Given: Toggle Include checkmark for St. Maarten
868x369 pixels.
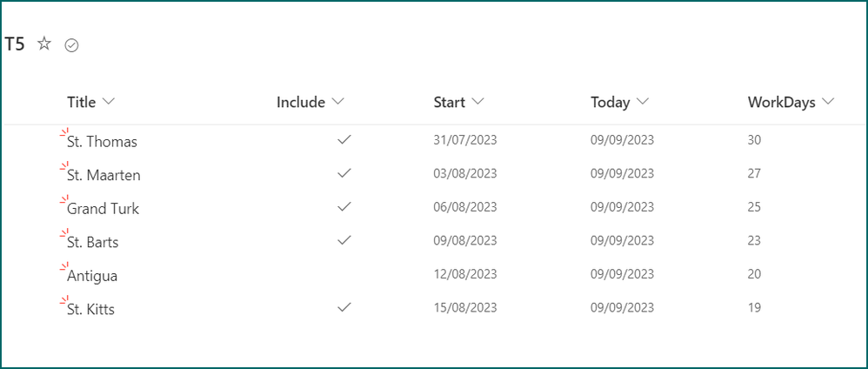Looking at the screenshot, I should click(x=344, y=173).
